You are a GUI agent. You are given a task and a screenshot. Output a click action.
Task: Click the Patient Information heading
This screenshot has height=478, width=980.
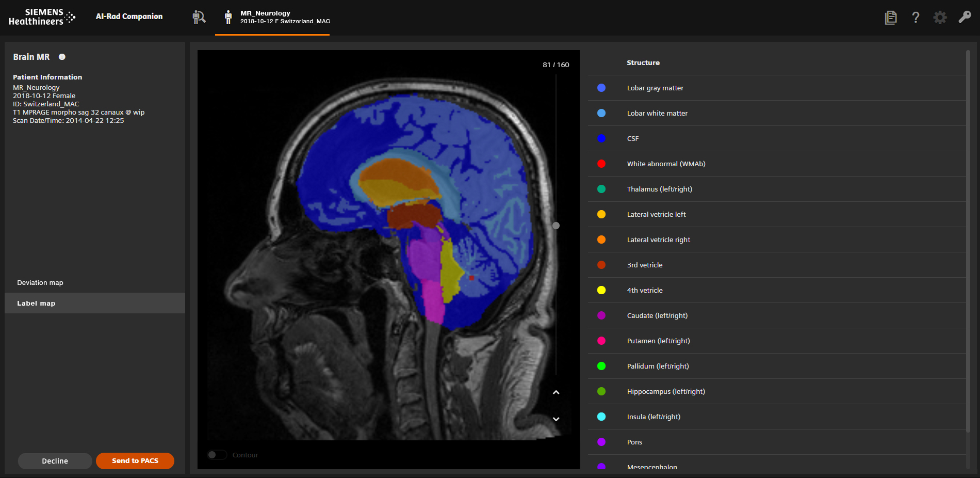(x=47, y=77)
